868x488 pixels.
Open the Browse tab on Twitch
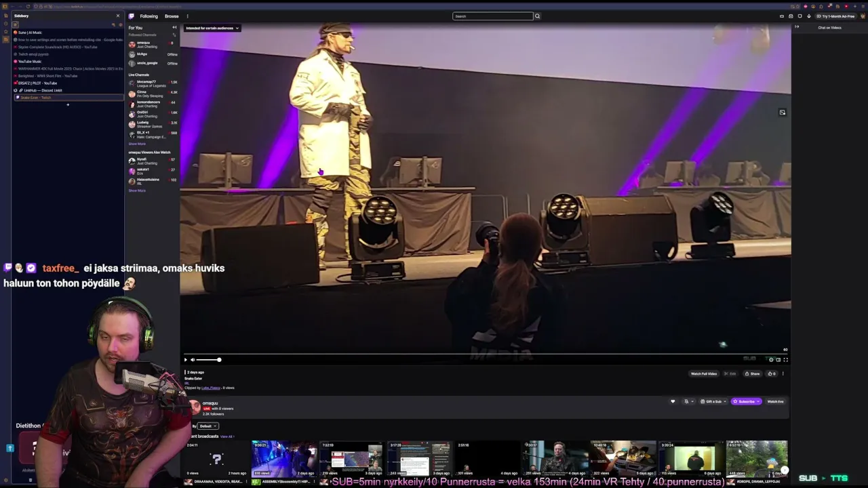172,16
